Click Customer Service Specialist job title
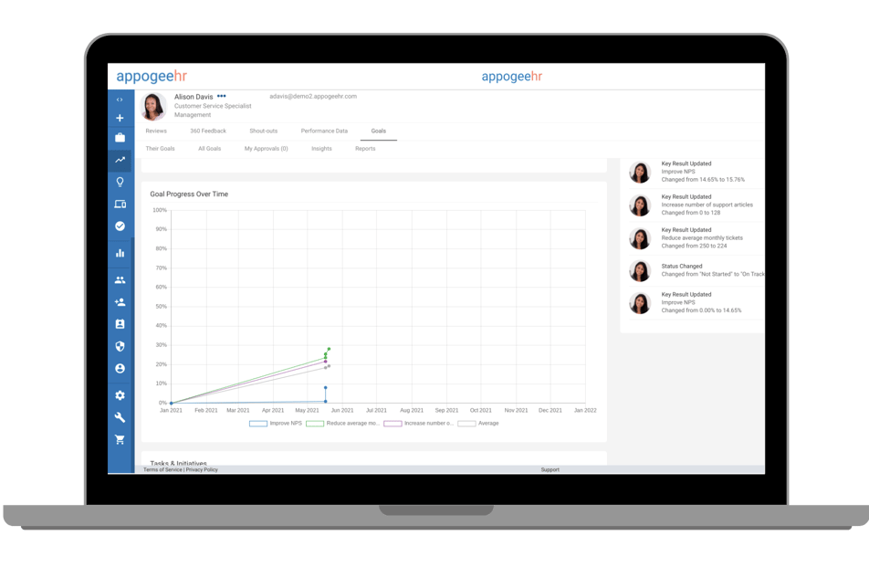This screenshot has width=869, height=588. click(x=213, y=106)
